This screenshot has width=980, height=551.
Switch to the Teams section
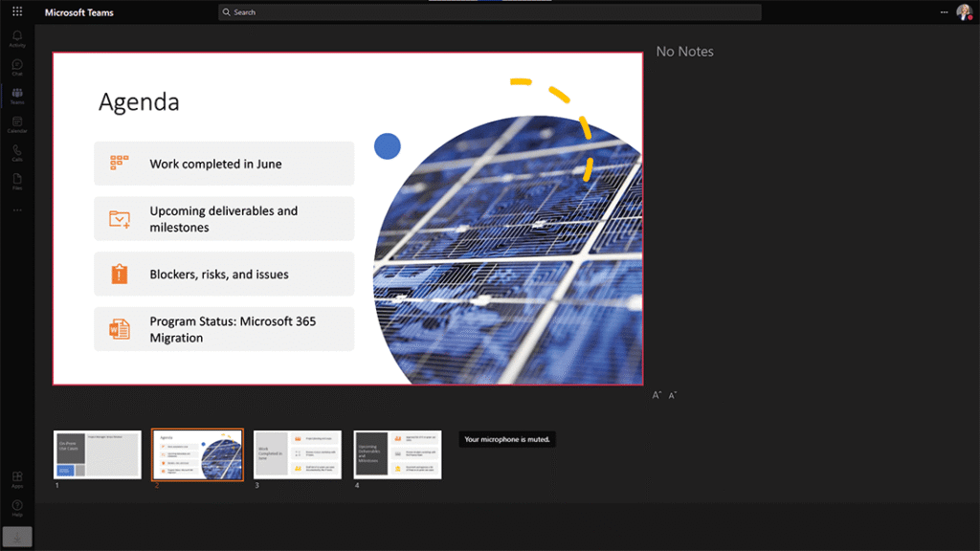coord(17,96)
